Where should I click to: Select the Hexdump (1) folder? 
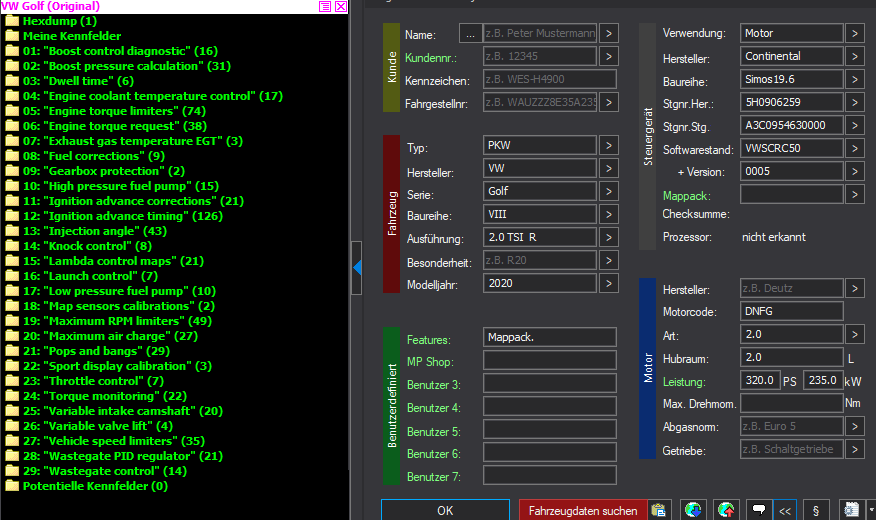tap(51, 21)
